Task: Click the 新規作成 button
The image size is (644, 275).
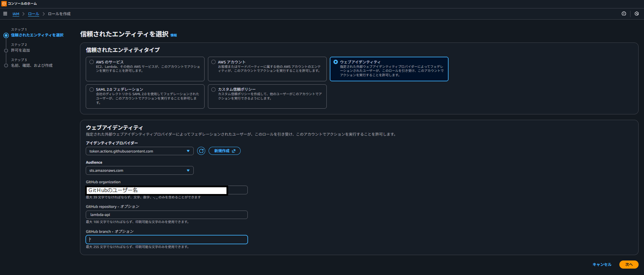Action: (x=224, y=151)
